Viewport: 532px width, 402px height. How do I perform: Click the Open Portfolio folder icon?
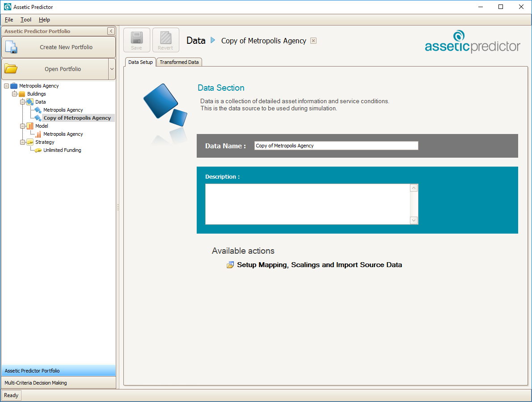click(11, 69)
